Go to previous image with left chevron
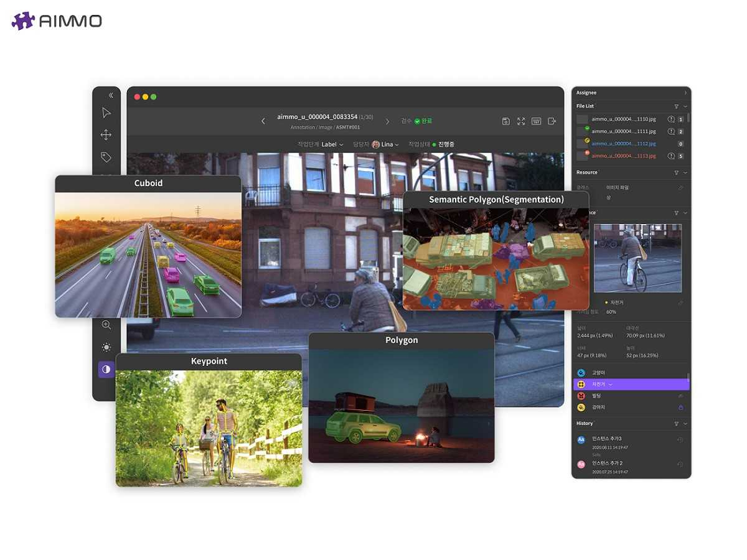 (x=263, y=121)
